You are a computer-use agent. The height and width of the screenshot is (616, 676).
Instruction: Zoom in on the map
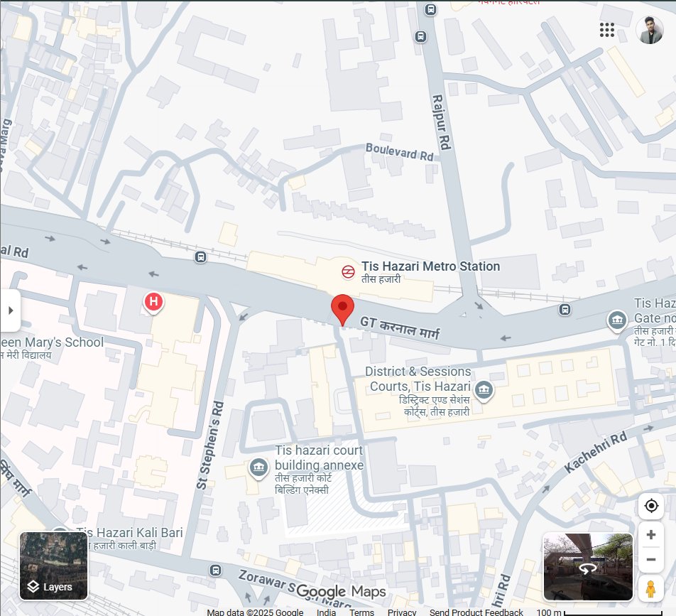(651, 535)
